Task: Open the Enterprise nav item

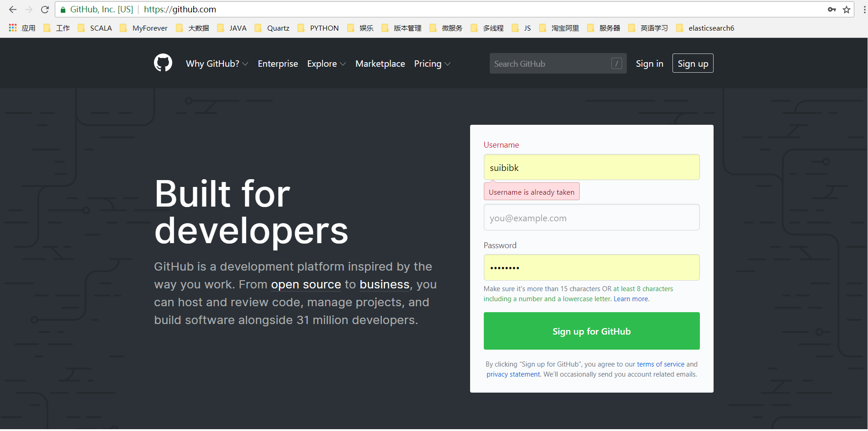Action: pyautogui.click(x=278, y=64)
